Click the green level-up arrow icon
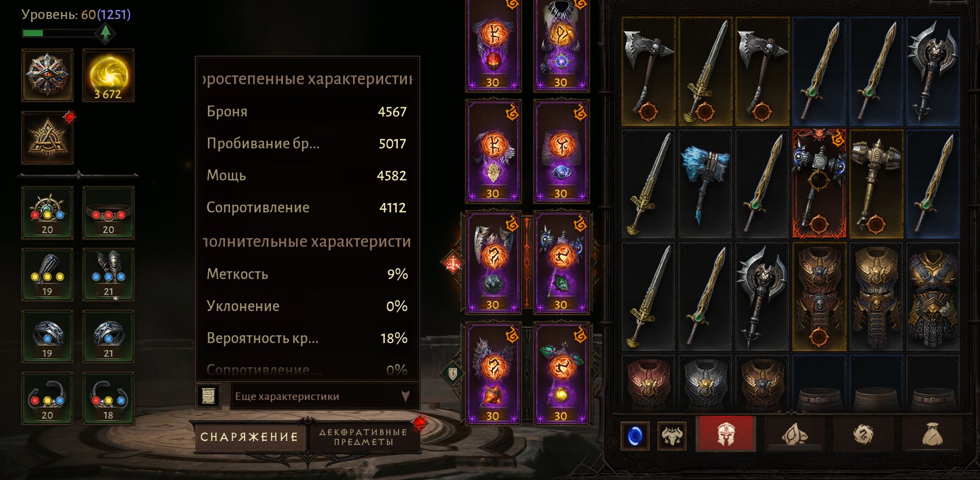Image resolution: width=980 pixels, height=480 pixels. [x=105, y=33]
